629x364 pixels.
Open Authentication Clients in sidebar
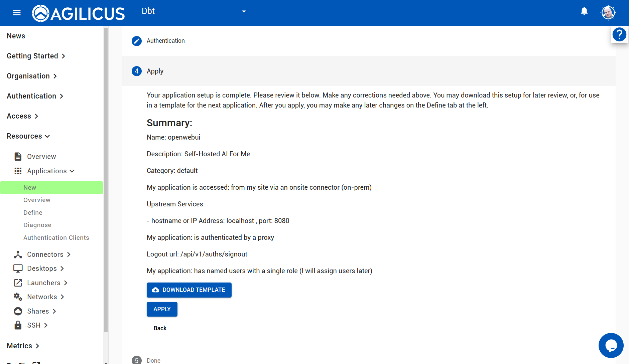[56, 238]
